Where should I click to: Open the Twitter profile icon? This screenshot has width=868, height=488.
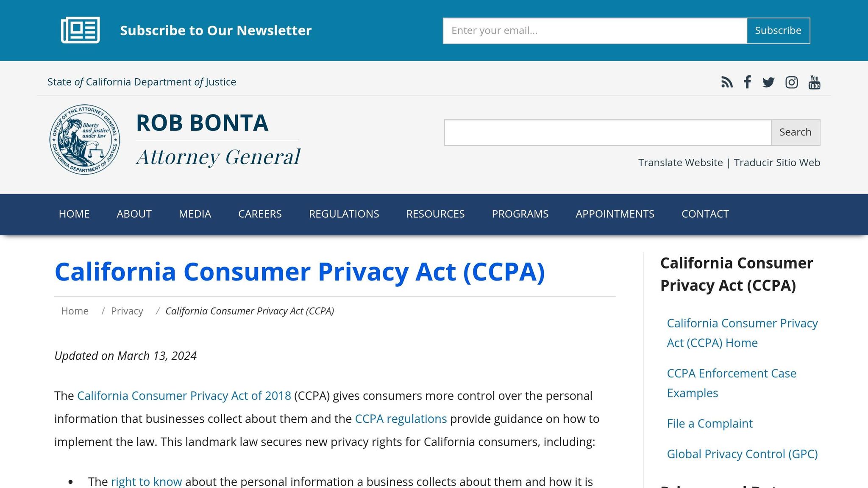pos(768,82)
